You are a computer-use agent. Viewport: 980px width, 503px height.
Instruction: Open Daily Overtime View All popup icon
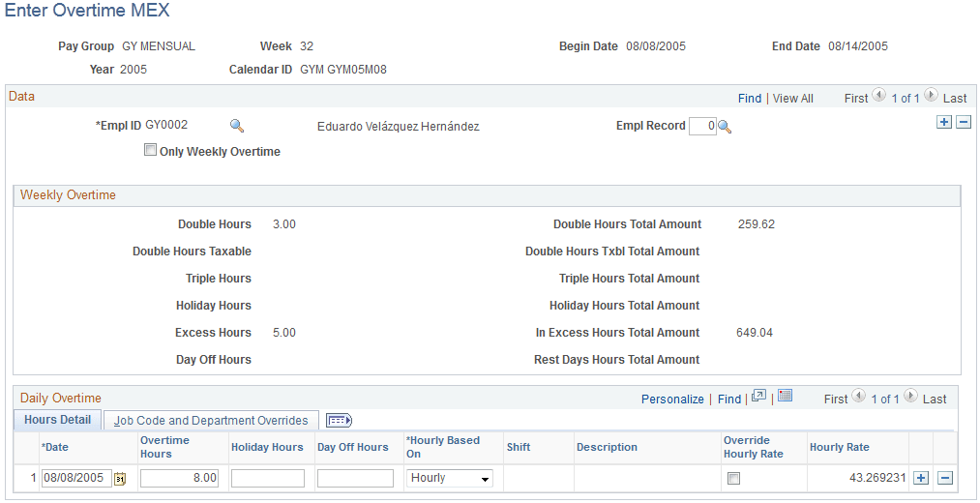coord(758,397)
